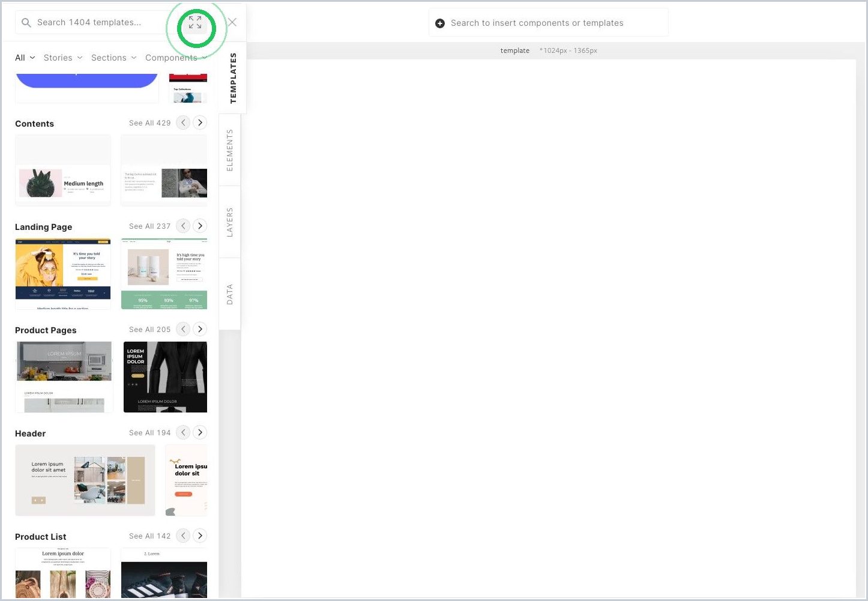
Task: Select the black jacket product page template
Action: coord(165,377)
